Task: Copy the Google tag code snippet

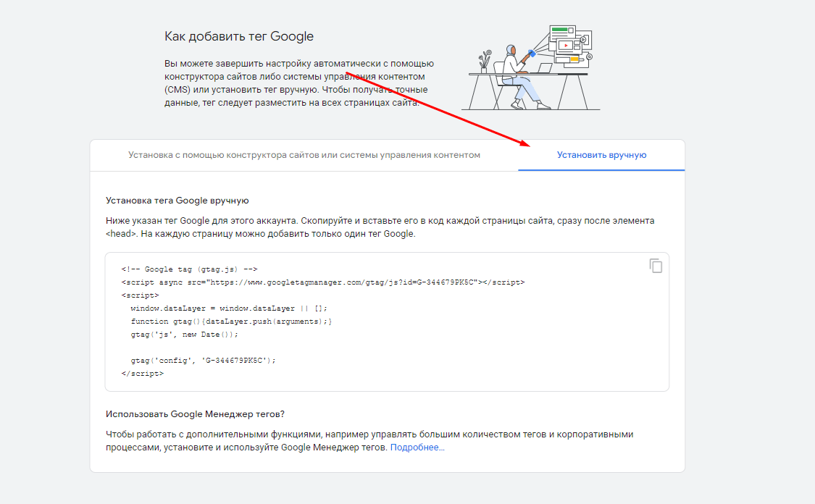Action: point(656,266)
